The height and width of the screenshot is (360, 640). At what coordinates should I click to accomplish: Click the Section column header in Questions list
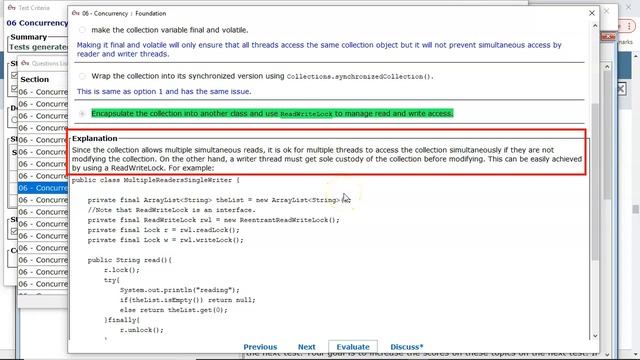(x=35, y=79)
